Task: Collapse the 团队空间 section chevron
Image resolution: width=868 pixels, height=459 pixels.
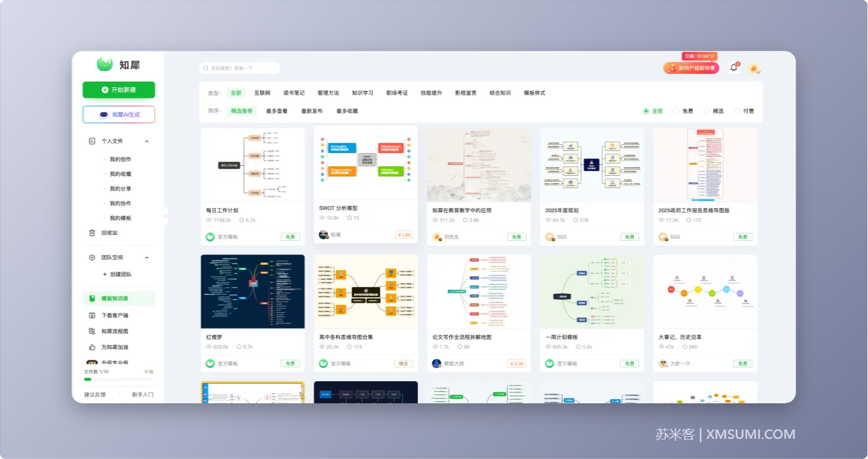Action: pos(147,258)
